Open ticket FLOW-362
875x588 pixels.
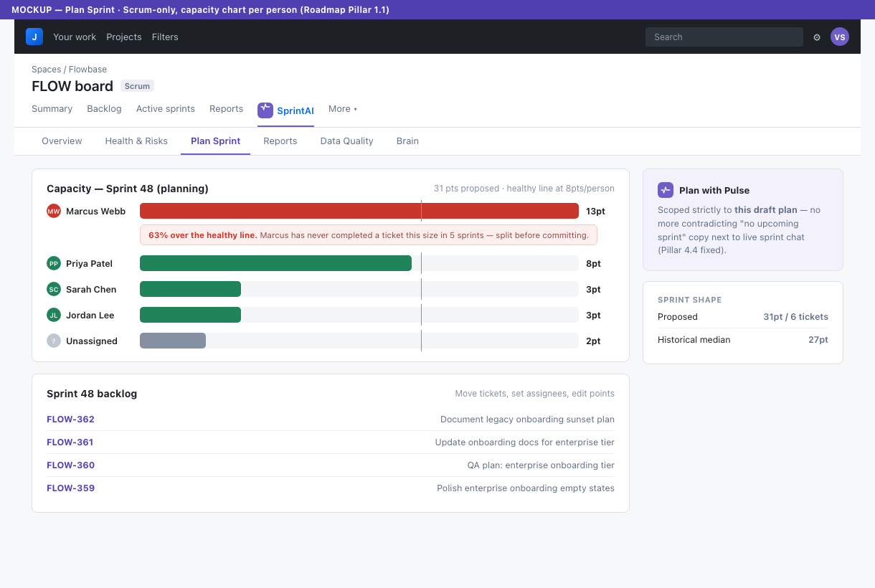tap(70, 419)
